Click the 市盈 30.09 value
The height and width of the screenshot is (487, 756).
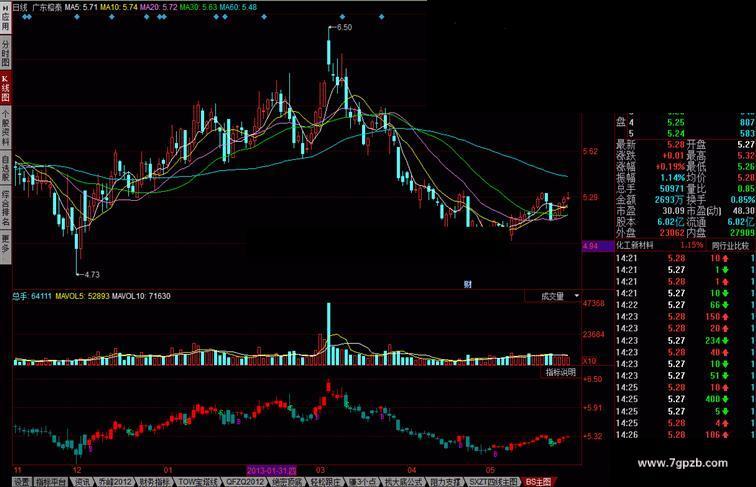pyautogui.click(x=673, y=211)
